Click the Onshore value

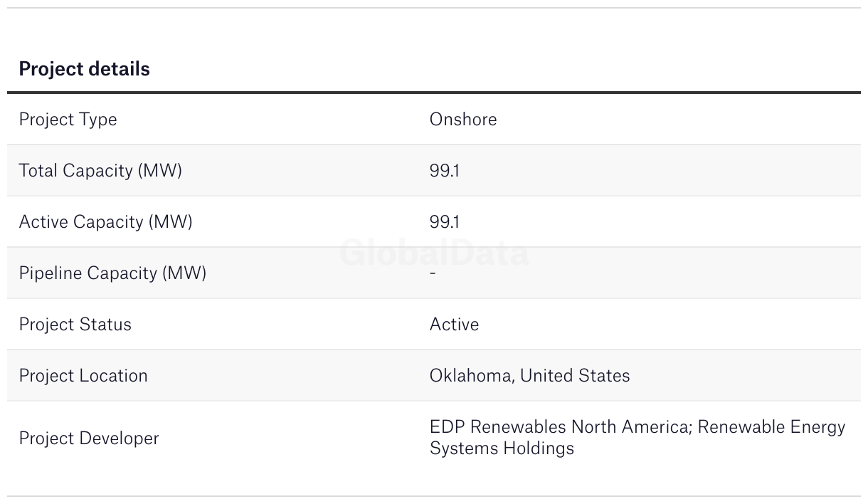click(462, 119)
